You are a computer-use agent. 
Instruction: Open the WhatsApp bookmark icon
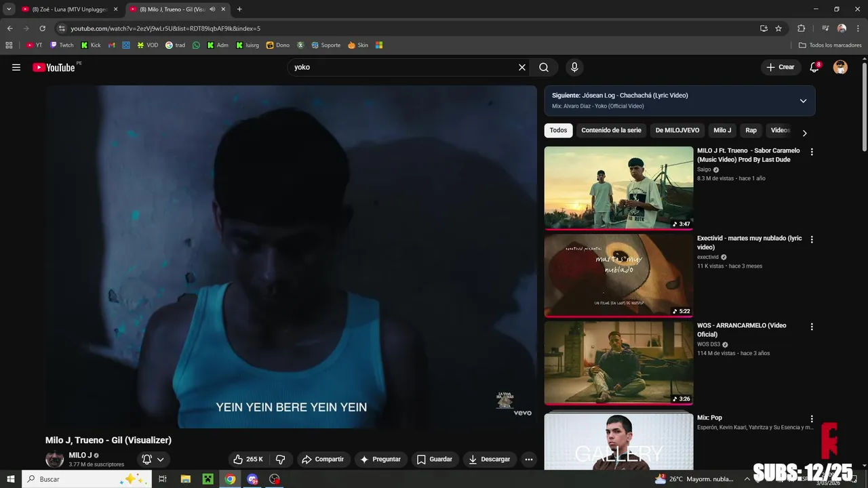(x=197, y=45)
